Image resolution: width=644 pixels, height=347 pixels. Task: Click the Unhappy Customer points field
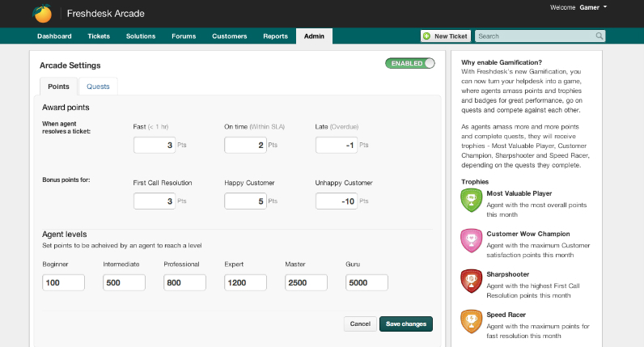[x=336, y=201]
